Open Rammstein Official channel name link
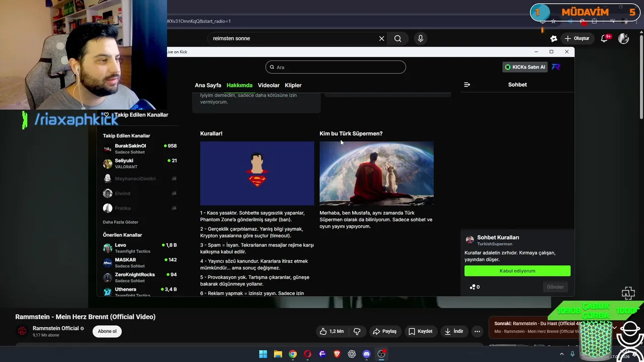Viewport: 644px width, 362px height. pyautogui.click(x=55, y=328)
